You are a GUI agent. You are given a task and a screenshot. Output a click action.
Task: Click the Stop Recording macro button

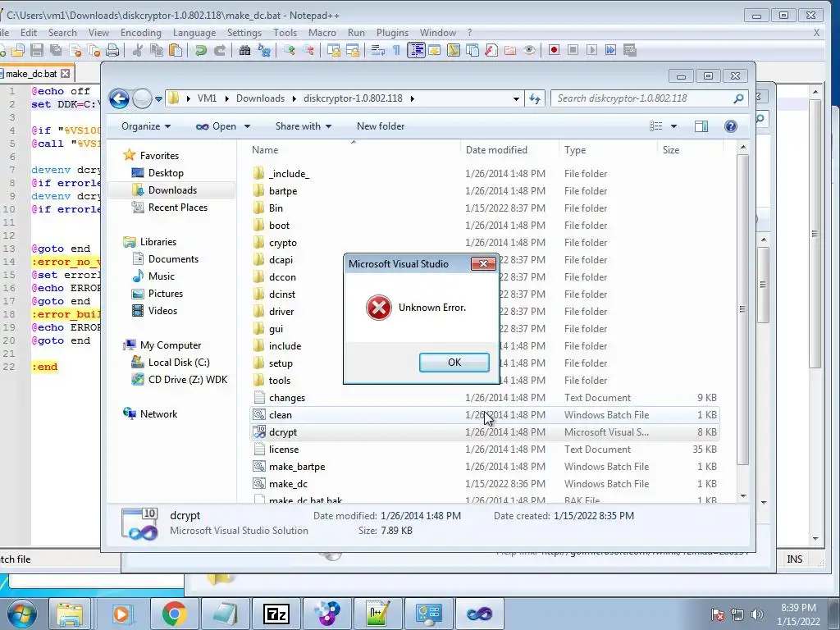(x=573, y=50)
